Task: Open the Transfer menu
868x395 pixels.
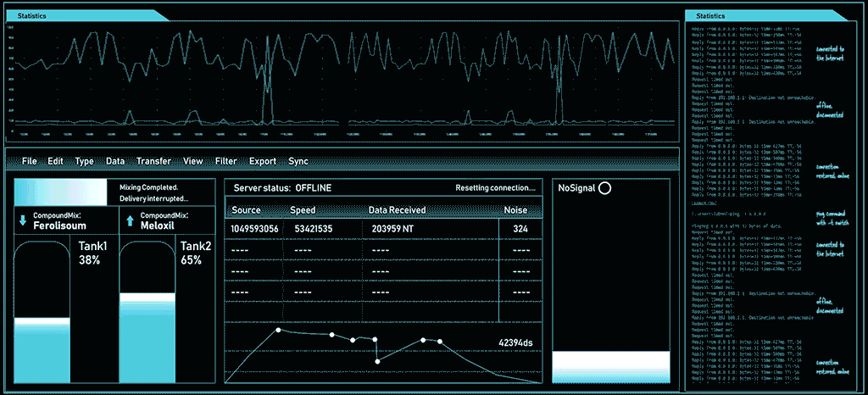Action: [x=153, y=161]
